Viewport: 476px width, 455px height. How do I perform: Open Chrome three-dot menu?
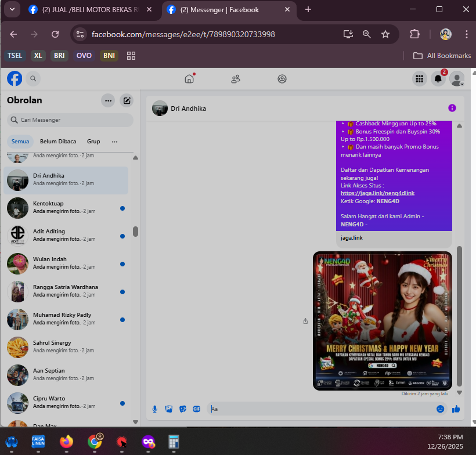pyautogui.click(x=466, y=34)
